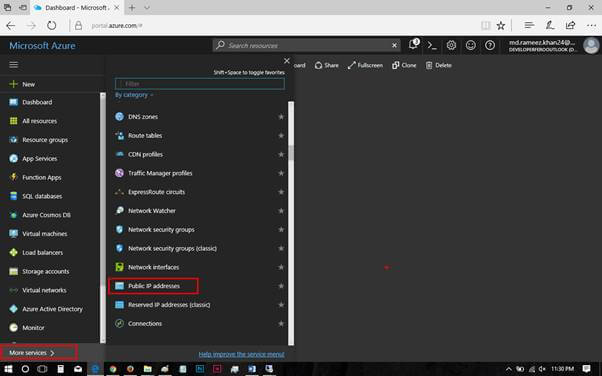
Task: Send feedback via smiley icon
Action: (x=470, y=46)
